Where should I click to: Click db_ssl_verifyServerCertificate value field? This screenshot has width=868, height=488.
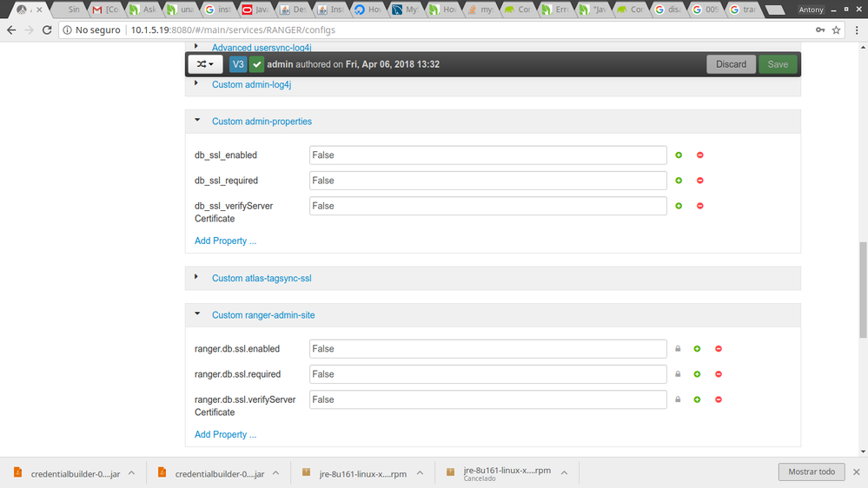coord(487,206)
